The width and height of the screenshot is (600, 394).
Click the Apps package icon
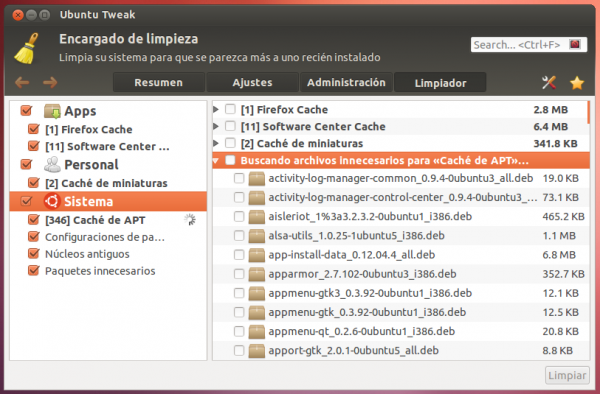click(52, 111)
